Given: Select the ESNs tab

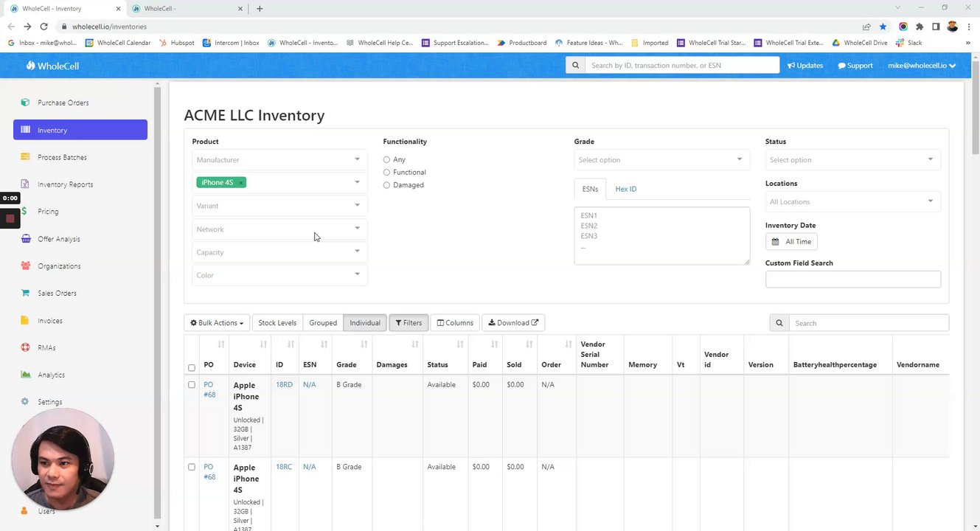Looking at the screenshot, I should click(590, 189).
